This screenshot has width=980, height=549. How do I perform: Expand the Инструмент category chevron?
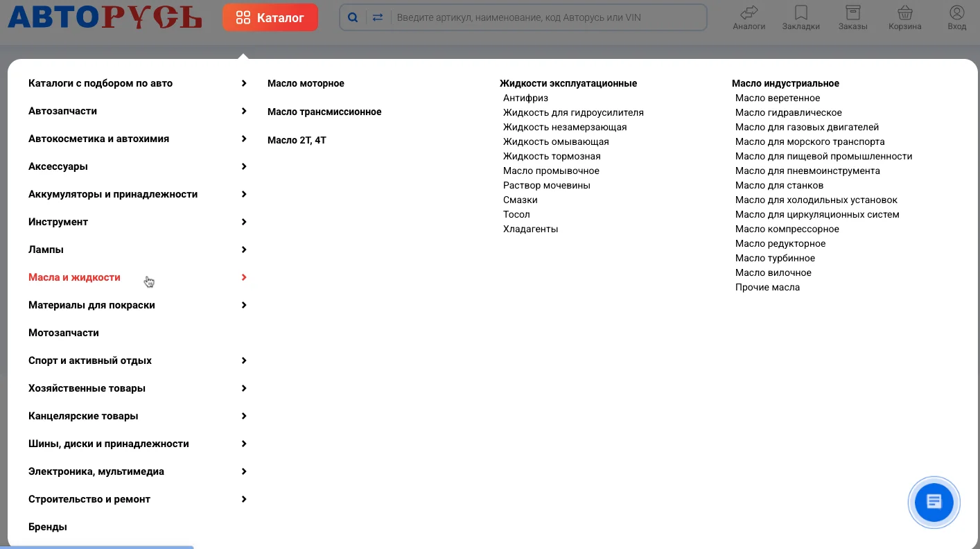(244, 222)
